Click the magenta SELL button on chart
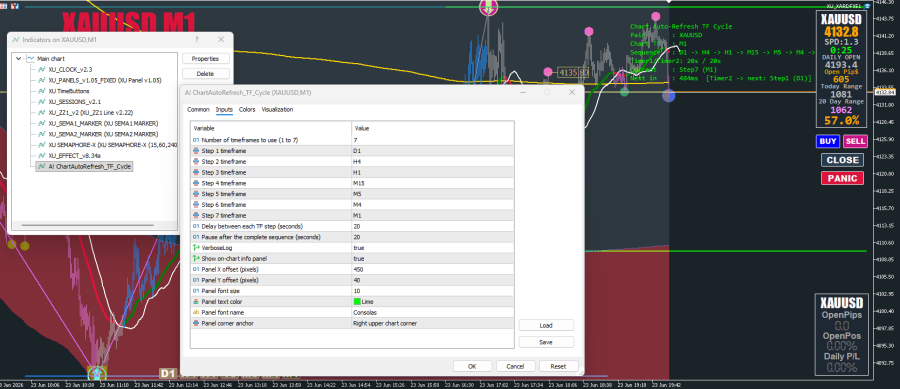Screen dimensions: 900x389 pyautogui.click(x=855, y=141)
